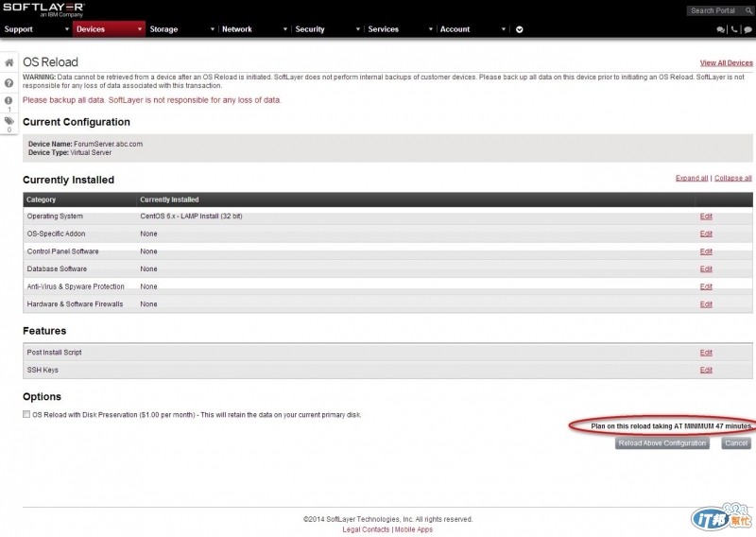756x537 pixels.
Task: Click the SoftLayer logo
Action: click(43, 9)
